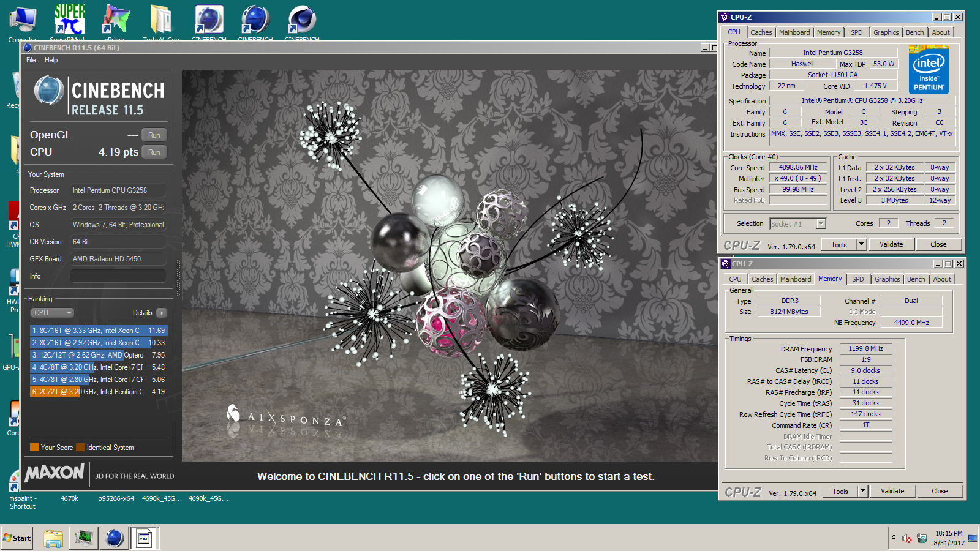
Task: Select ranking row 4 Core i7 3.20 GHz
Action: (98, 367)
